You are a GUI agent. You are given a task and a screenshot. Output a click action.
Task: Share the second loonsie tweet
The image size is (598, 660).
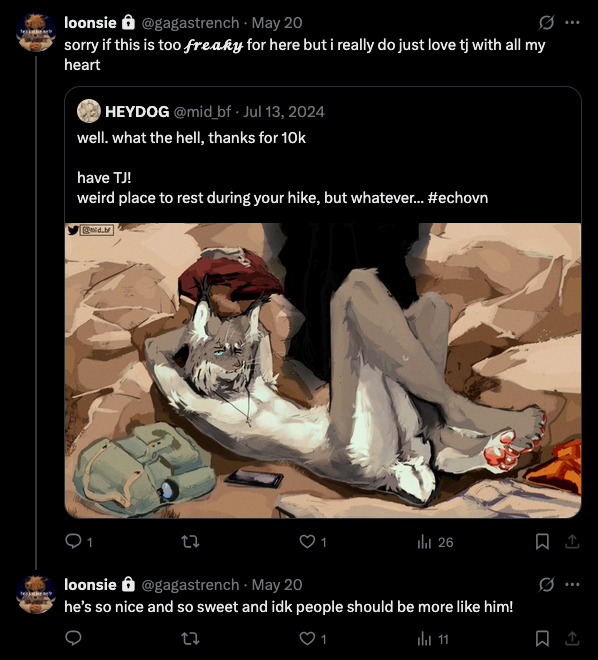pyautogui.click(x=572, y=639)
